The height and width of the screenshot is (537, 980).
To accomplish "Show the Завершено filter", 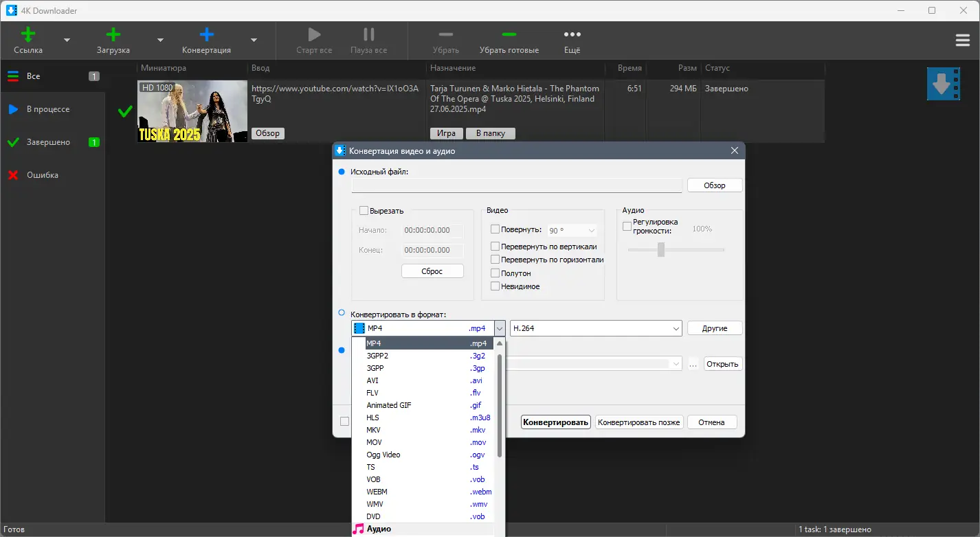I will point(52,142).
